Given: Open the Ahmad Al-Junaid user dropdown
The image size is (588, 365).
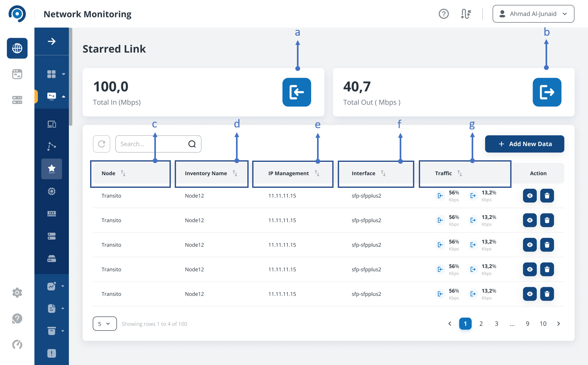Looking at the screenshot, I should pyautogui.click(x=533, y=14).
